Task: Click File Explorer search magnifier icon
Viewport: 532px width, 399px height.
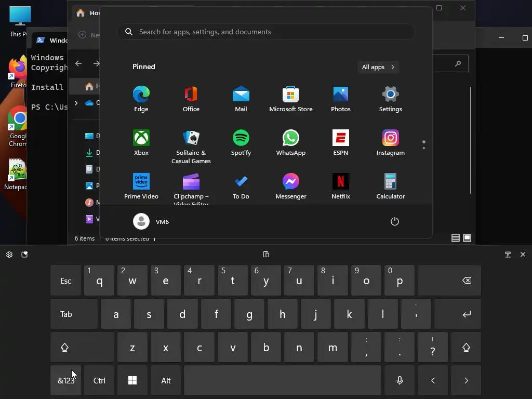Action: coord(458,63)
